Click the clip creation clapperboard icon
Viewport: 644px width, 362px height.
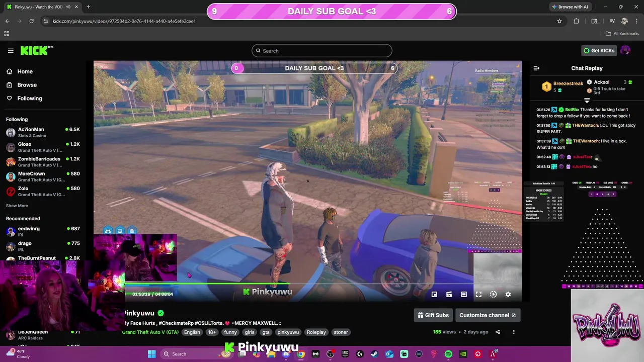(449, 294)
